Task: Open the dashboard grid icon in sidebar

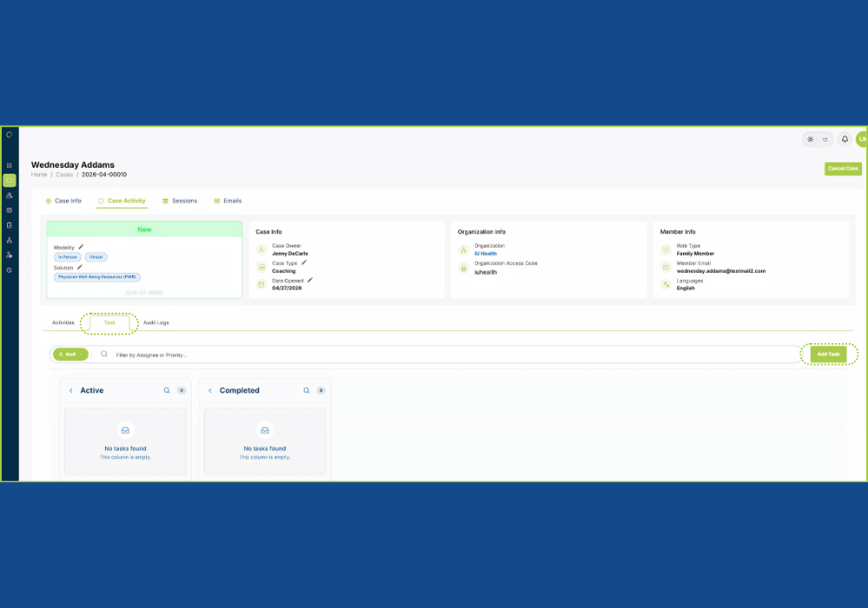Action: coord(10,166)
